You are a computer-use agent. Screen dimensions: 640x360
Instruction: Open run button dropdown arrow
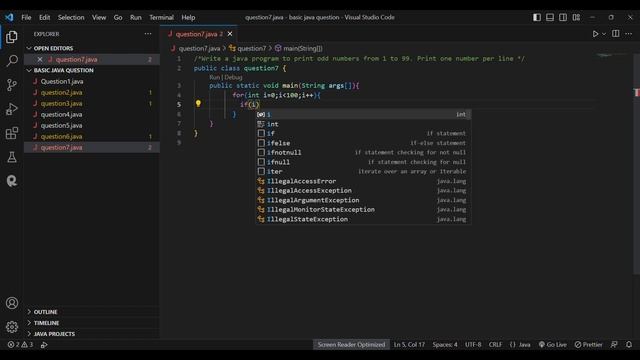tap(604, 34)
